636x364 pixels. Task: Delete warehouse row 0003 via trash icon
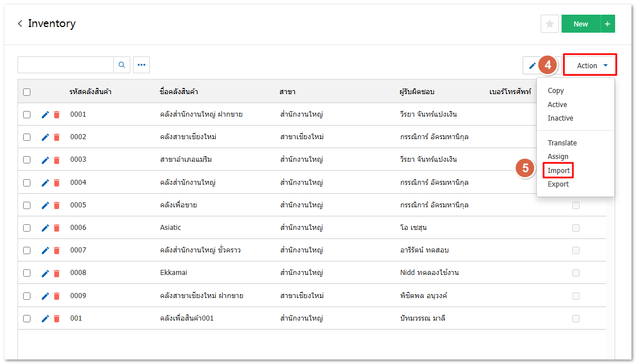point(56,160)
